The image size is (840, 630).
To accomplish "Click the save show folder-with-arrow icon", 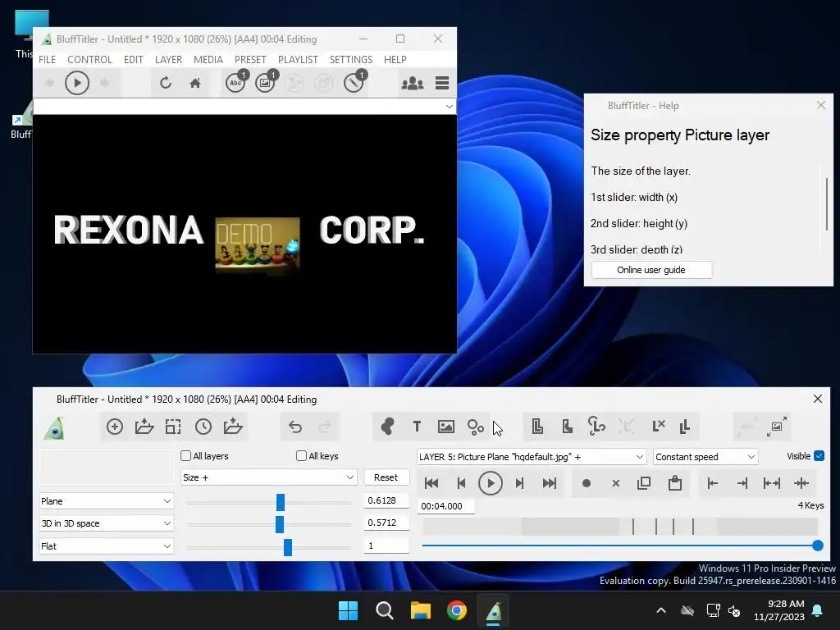I will click(232, 427).
